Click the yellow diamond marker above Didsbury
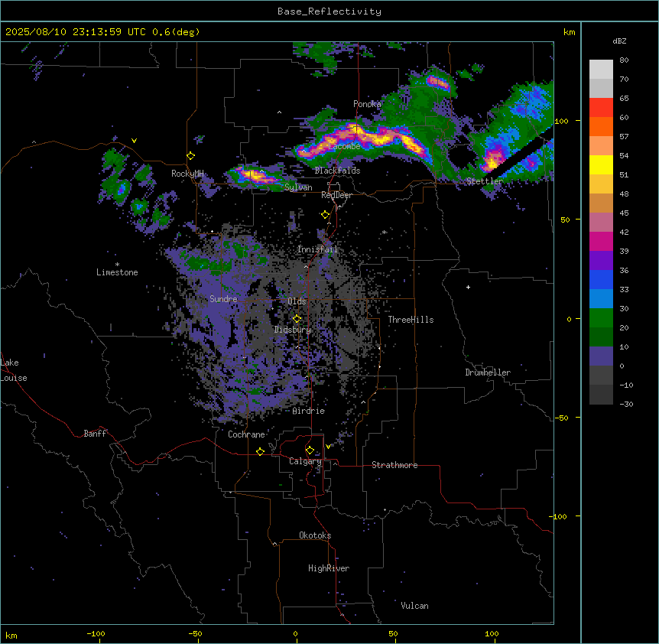This screenshot has height=644, width=659. point(297,319)
